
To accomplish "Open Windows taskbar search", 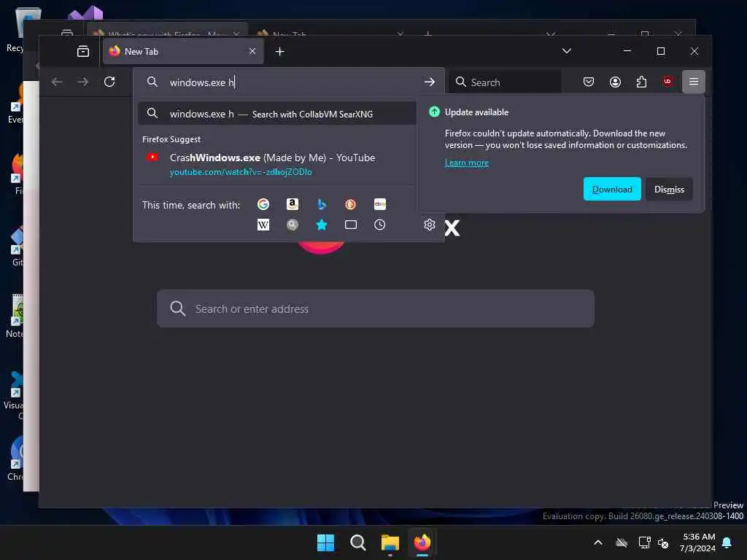I will pos(357,542).
